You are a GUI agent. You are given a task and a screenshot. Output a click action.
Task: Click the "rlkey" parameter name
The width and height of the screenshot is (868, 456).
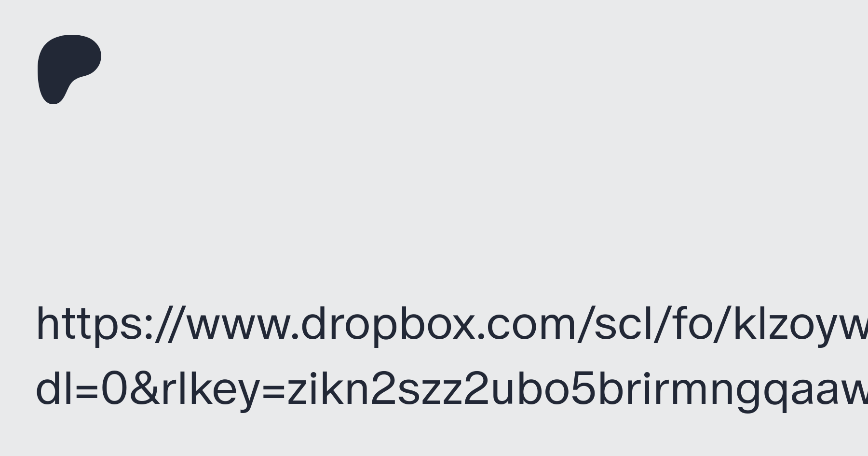(x=211, y=390)
